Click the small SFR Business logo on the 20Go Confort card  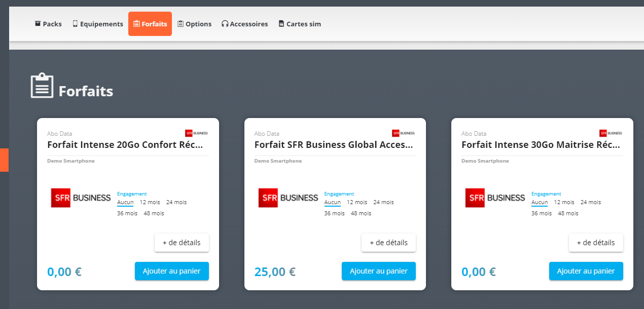(197, 133)
